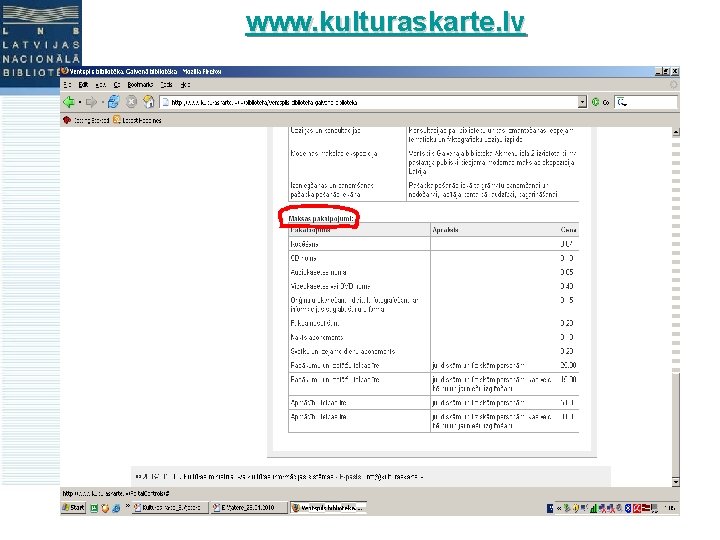Open the Forward button history dropdown arrow
This screenshot has height=540, width=720.
pos(102,102)
